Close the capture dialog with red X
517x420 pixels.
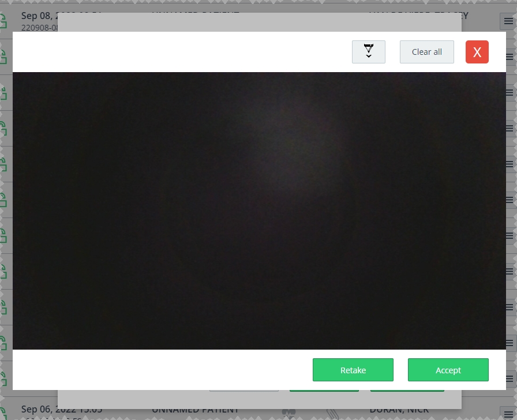tap(477, 52)
